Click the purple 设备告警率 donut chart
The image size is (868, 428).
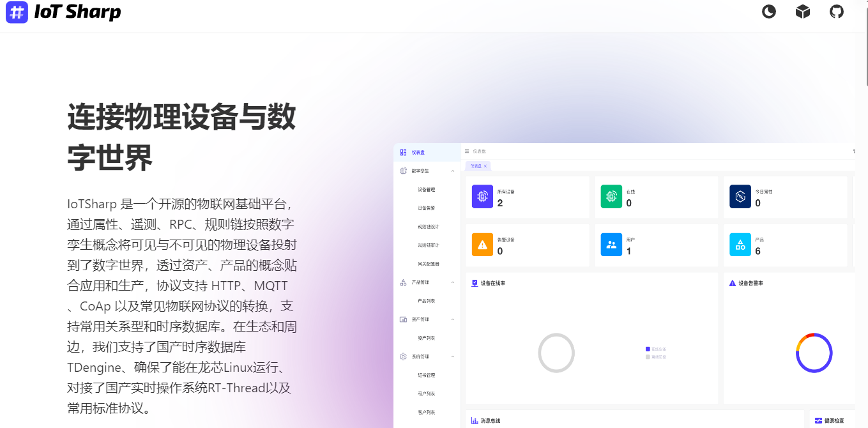tap(814, 353)
